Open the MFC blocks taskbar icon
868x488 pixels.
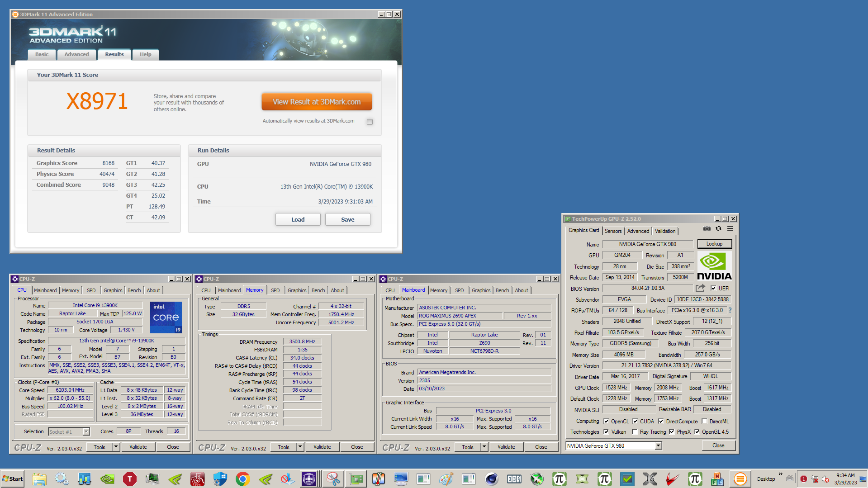(718, 479)
